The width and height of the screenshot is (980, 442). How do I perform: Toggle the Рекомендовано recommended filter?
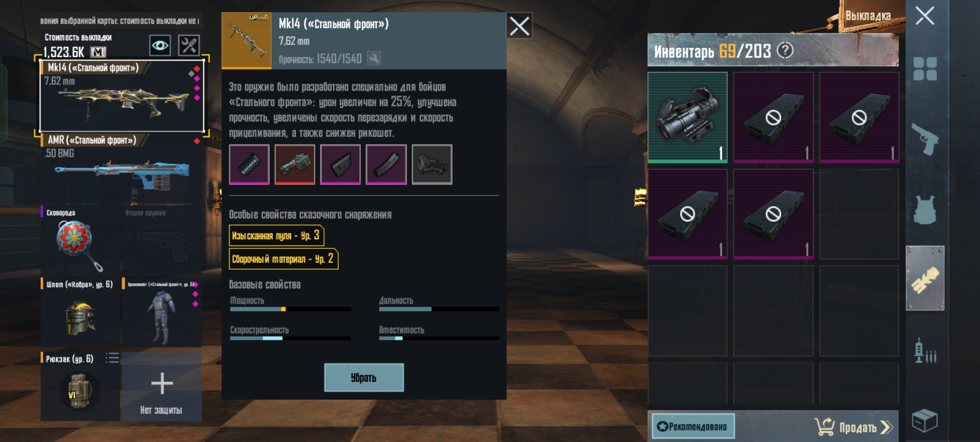coord(693,426)
